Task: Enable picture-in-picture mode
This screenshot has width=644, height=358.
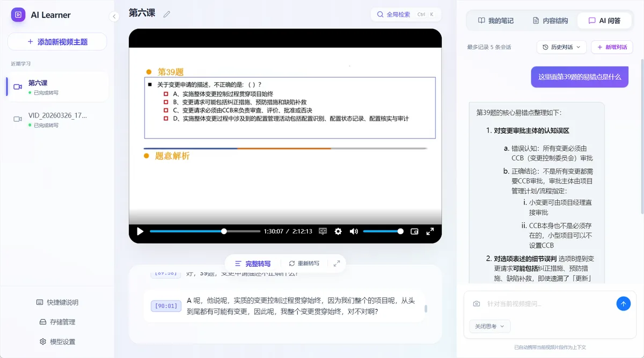Action: tap(414, 231)
